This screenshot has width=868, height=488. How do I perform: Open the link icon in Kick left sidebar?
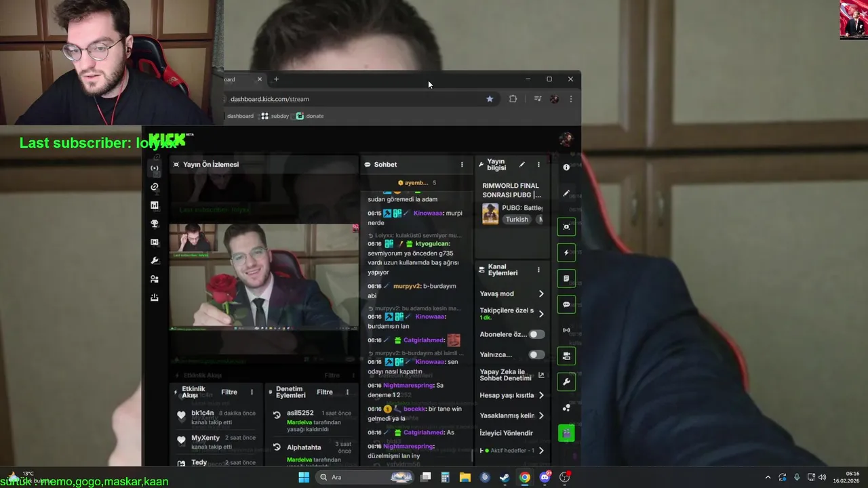tap(155, 186)
